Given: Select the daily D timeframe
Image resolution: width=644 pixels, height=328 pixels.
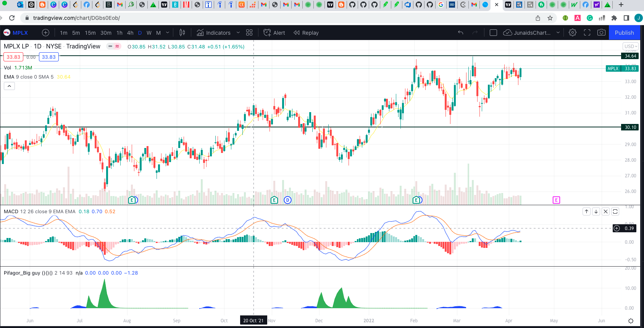Looking at the screenshot, I should click(140, 33).
